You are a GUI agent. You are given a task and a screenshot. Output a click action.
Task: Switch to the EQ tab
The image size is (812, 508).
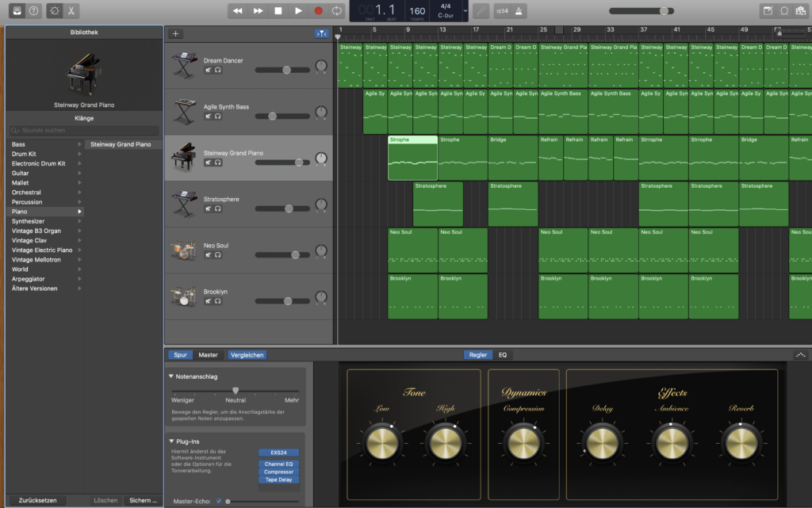502,355
